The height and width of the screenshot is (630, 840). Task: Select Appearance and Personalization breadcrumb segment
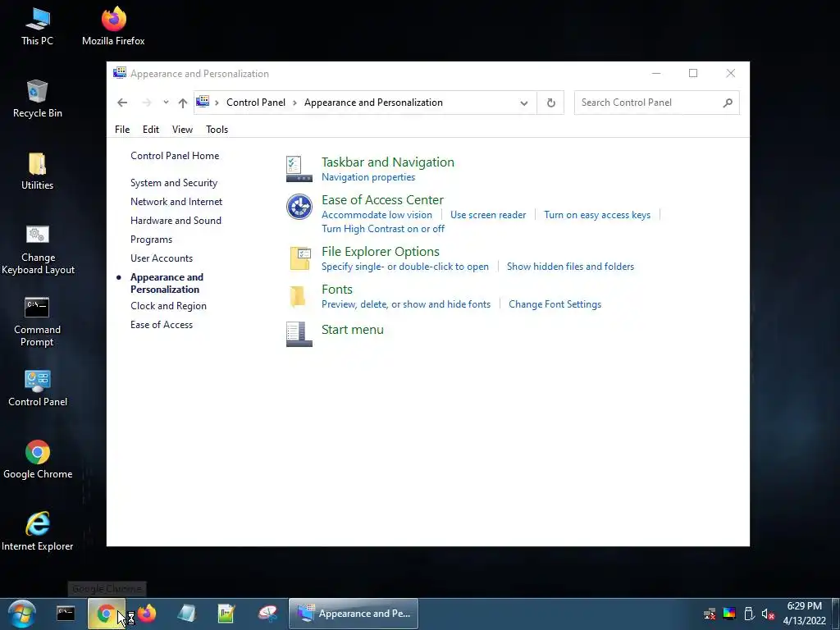373,103
